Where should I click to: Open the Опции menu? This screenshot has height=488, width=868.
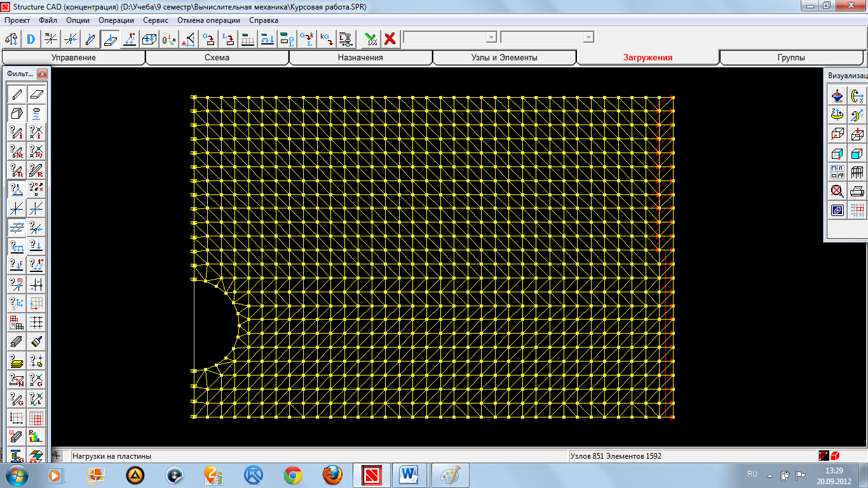click(x=78, y=20)
